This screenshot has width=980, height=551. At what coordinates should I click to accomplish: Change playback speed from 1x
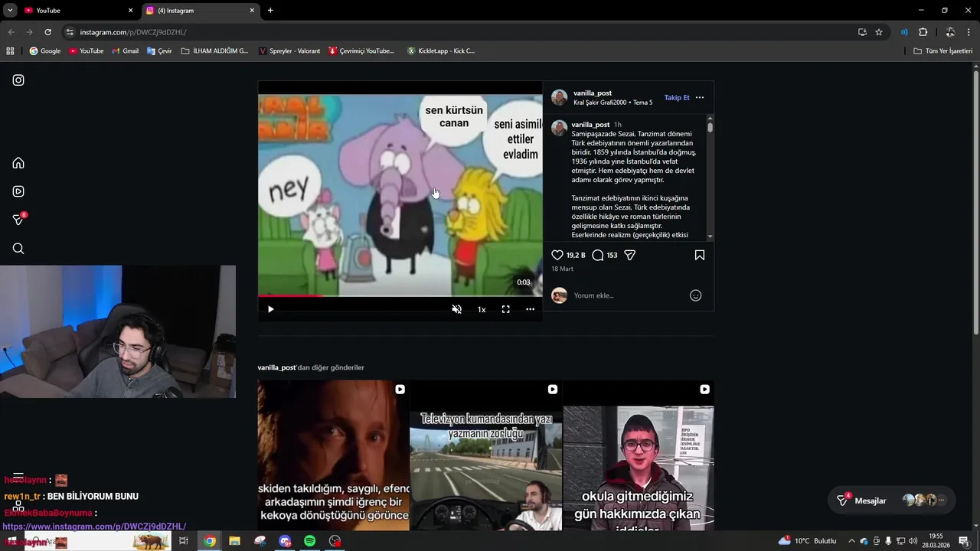(482, 309)
